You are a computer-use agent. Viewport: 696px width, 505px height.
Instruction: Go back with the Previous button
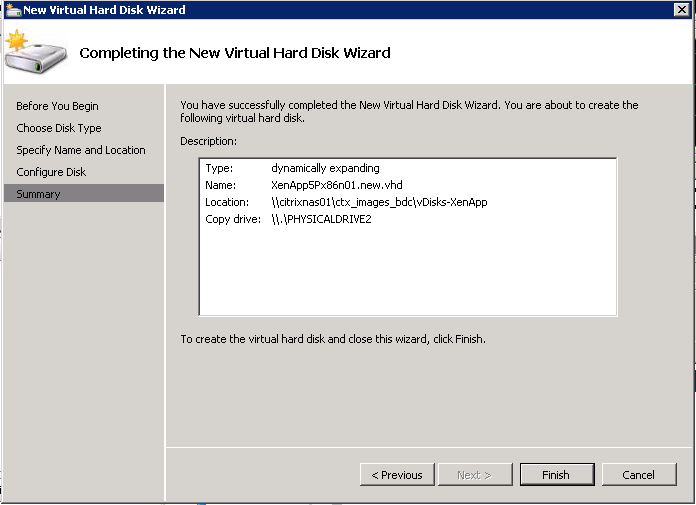pos(397,475)
